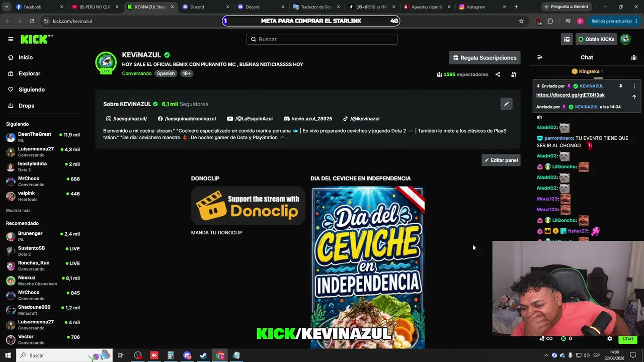This screenshot has width=644, height=362.
Task: Open the browser extensions puzzle icon
Action: (550, 21)
